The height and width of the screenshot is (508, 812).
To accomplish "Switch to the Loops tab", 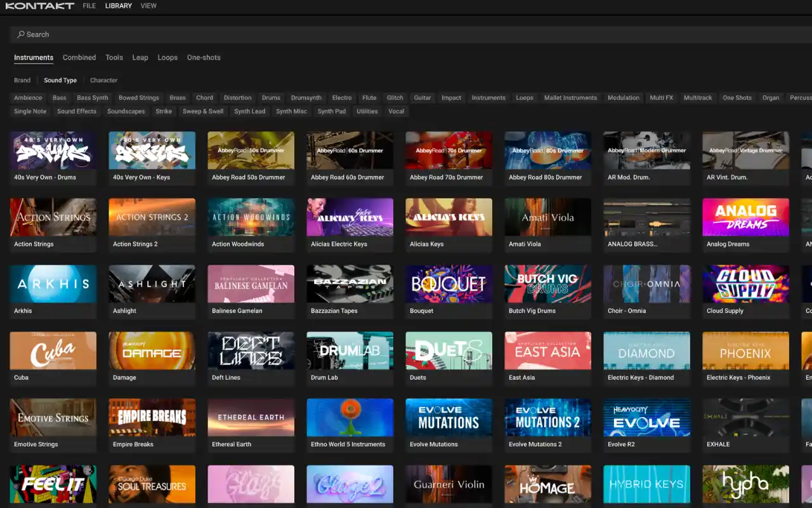I will coord(167,58).
